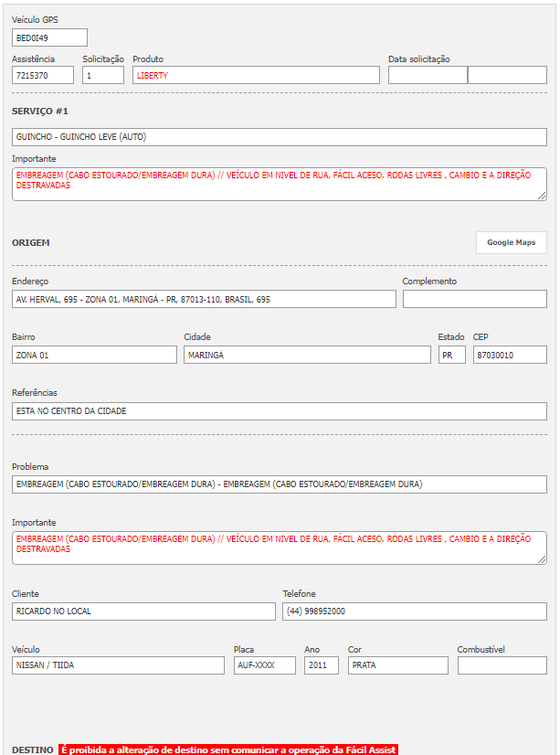The image size is (560, 755).
Task: Click the Produto field showing LIBERTY
Action: (x=256, y=75)
